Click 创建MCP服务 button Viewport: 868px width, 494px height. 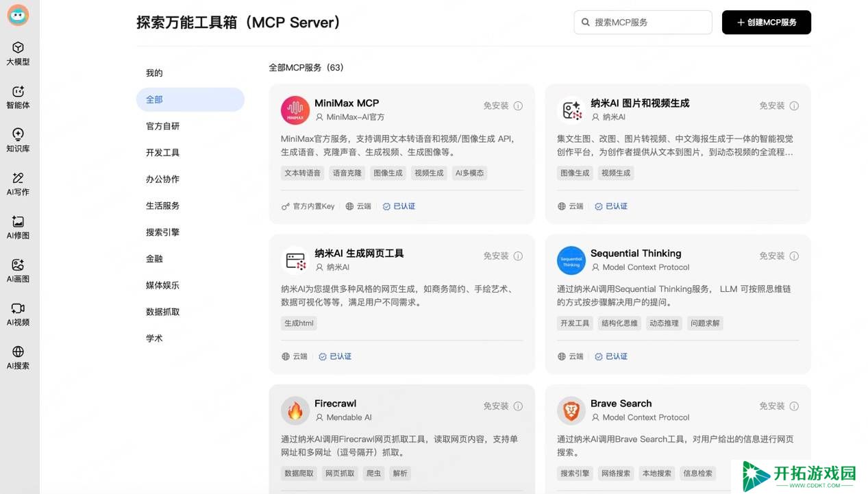pos(767,22)
